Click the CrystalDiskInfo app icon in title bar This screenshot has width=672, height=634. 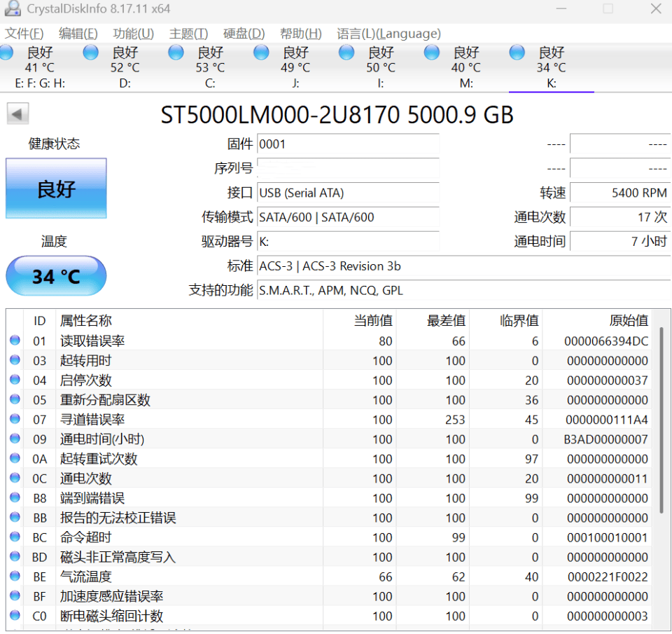(13, 8)
